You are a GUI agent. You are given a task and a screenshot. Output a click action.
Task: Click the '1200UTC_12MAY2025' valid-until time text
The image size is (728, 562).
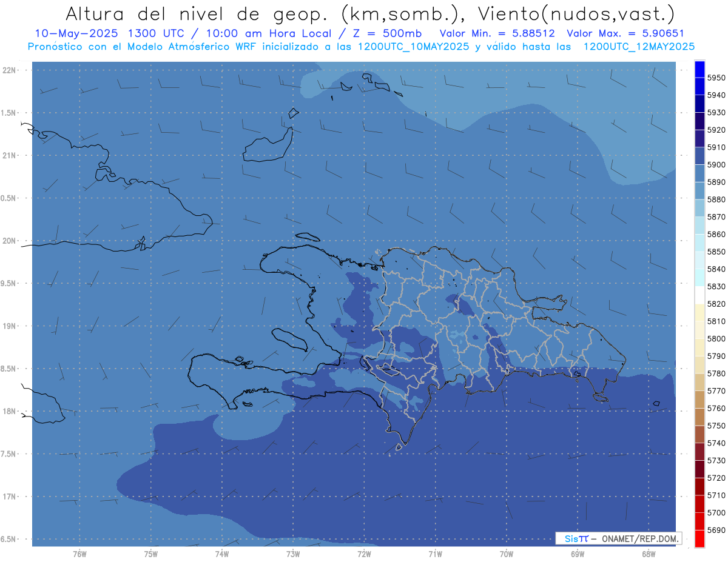639,46
